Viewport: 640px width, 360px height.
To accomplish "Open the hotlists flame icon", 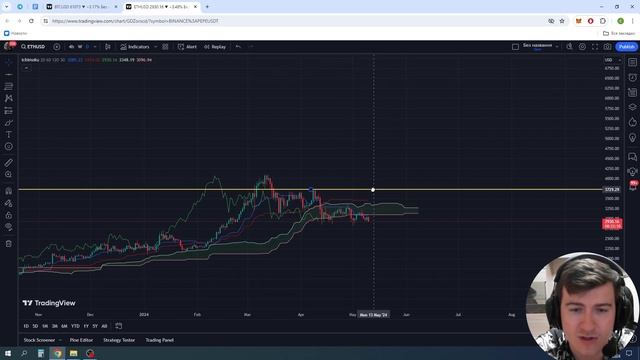I will point(632,122).
